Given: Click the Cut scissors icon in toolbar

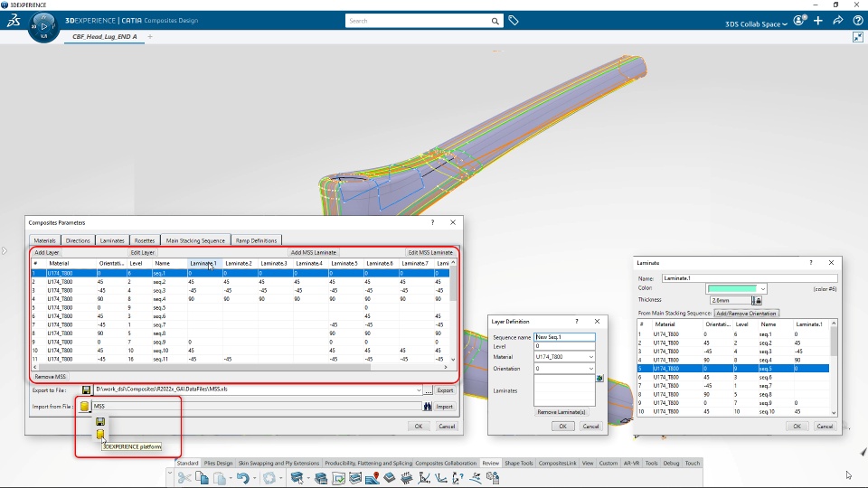Looking at the screenshot, I should point(184,477).
